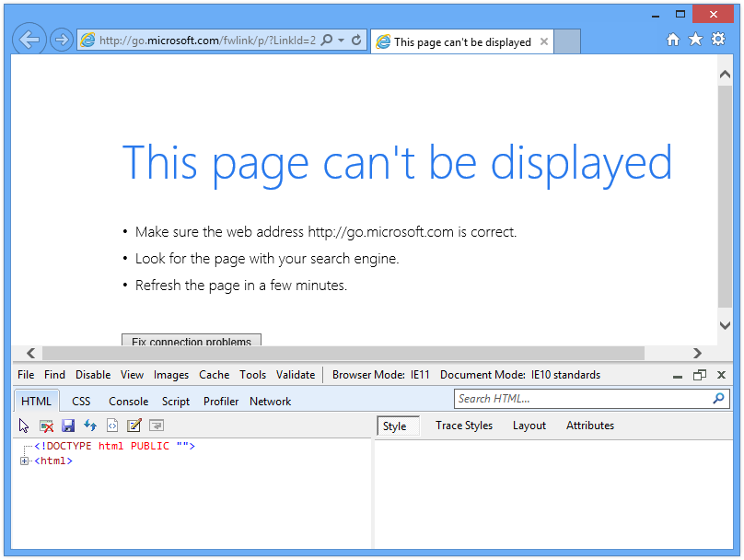Select the <!DOCTYPE html PUBLIC ""> node
This screenshot has width=744, height=560.
pos(114,446)
